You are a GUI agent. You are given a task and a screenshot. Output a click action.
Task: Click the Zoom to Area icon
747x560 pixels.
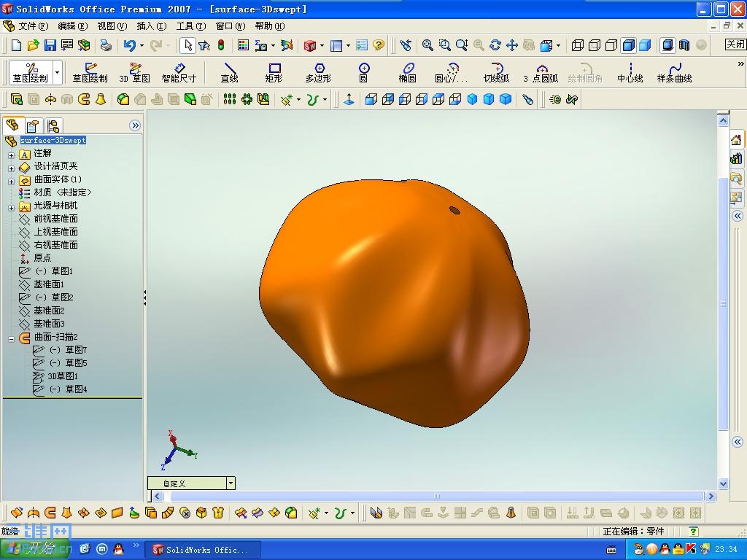tap(444, 45)
